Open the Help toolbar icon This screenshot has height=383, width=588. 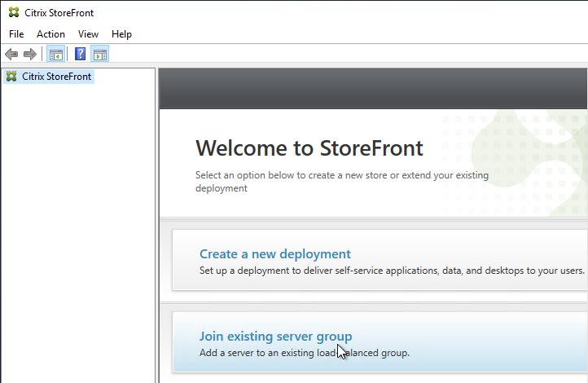pos(81,55)
